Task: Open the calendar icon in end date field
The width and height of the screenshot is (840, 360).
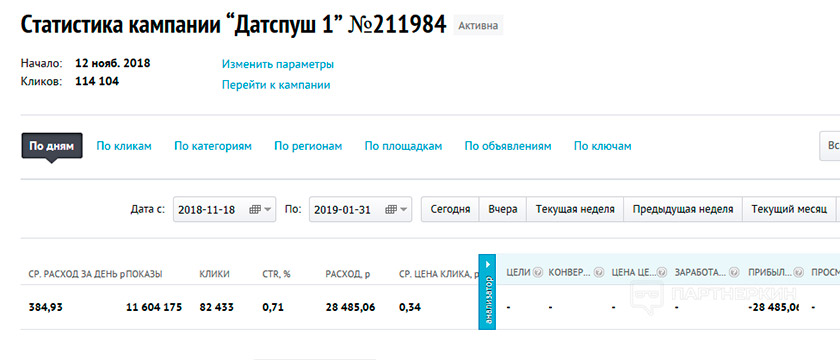Action: (391, 209)
